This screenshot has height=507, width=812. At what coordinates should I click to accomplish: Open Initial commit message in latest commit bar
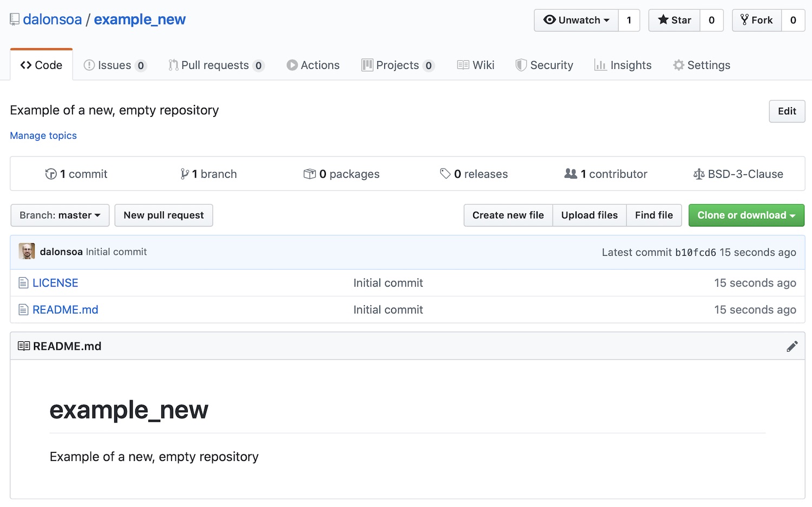click(x=116, y=252)
